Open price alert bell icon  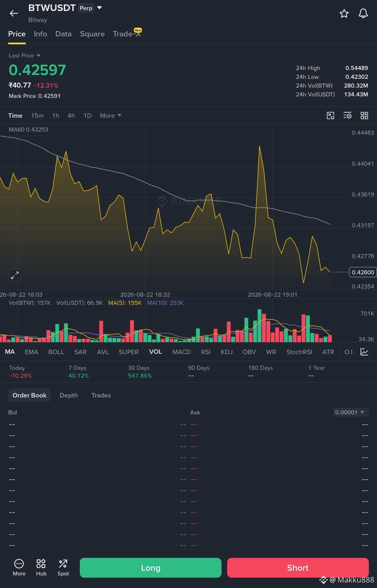(x=363, y=13)
